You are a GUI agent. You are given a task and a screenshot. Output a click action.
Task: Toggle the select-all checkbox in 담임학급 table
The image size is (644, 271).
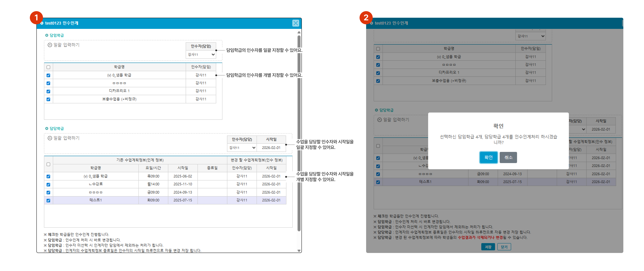click(49, 67)
